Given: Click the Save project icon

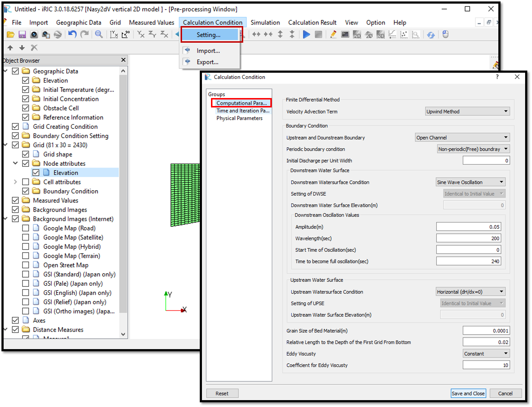Looking at the screenshot, I should click(x=22, y=35).
